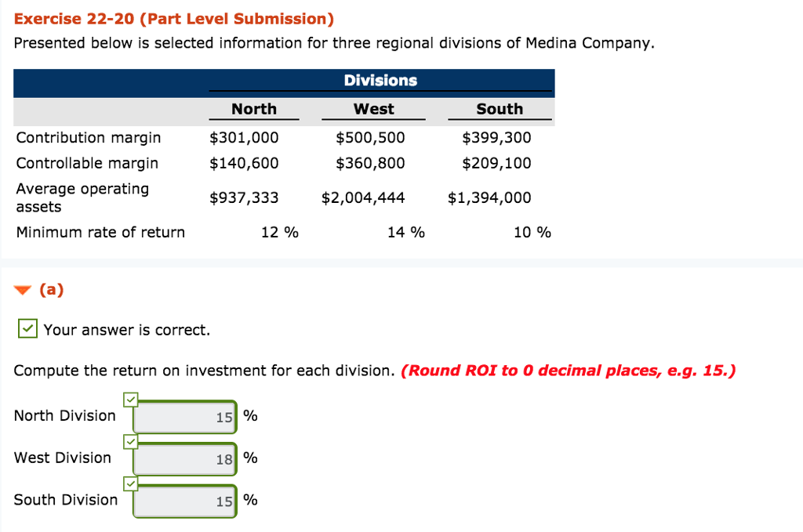Click the red rounding instruction text
The height and width of the screenshot is (532, 803).
click(568, 370)
